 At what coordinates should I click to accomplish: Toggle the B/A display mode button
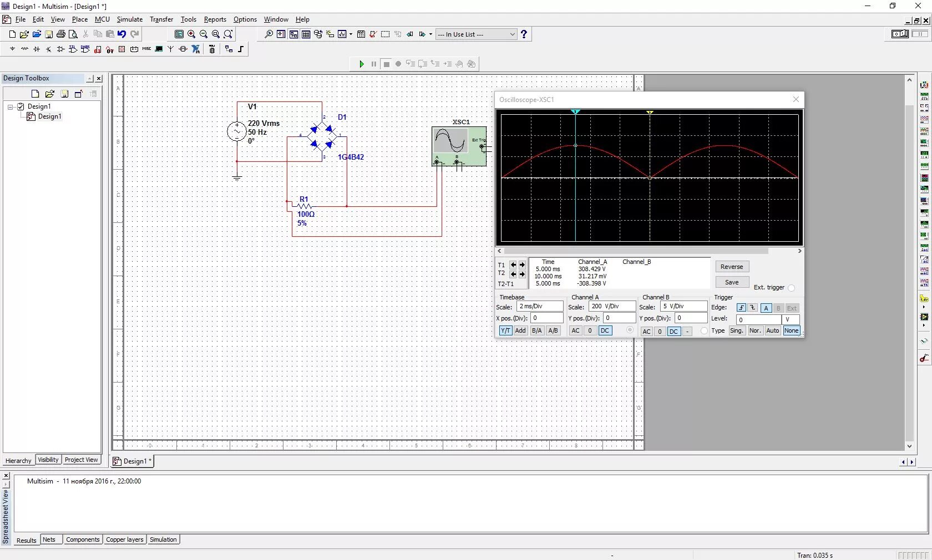[x=536, y=330]
